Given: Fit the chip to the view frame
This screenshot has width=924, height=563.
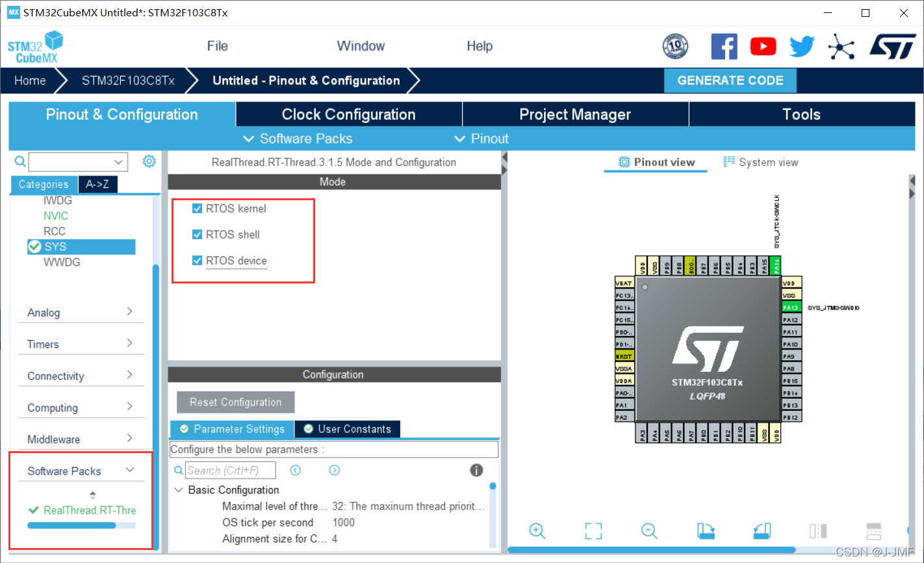Looking at the screenshot, I should click(593, 530).
